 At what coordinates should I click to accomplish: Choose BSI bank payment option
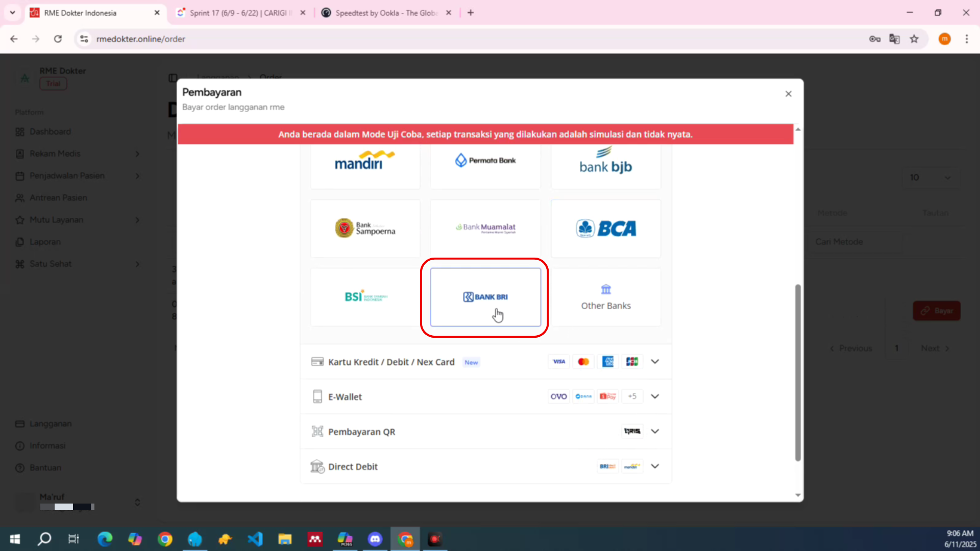pos(365,297)
